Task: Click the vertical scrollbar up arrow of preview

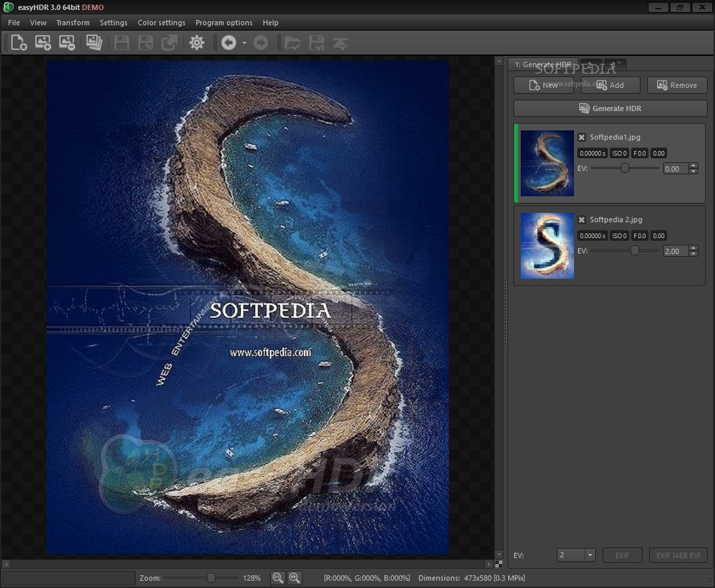Action: click(498, 61)
